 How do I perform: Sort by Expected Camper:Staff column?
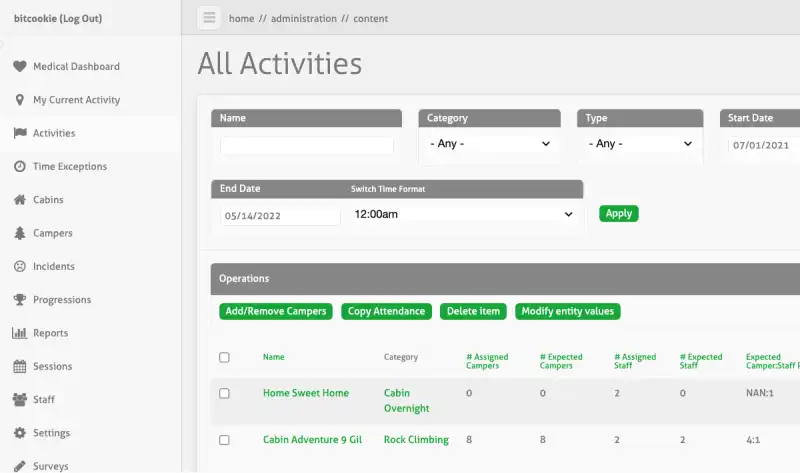(x=772, y=361)
